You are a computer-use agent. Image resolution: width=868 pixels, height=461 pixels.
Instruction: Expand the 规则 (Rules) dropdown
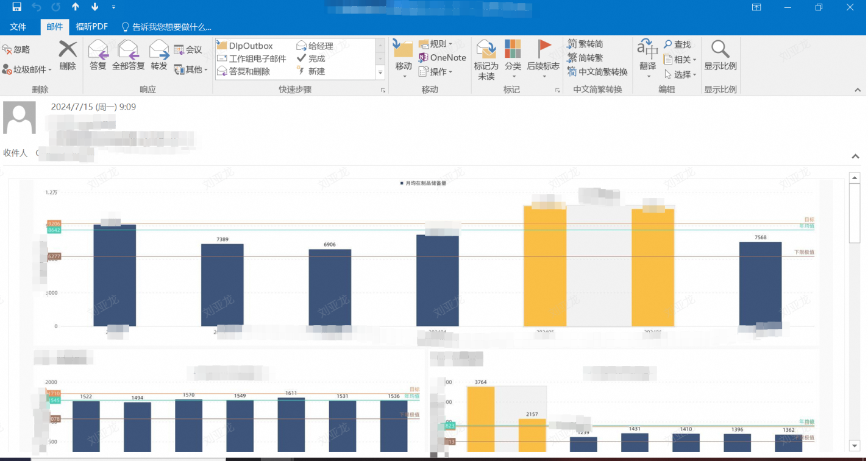coord(436,44)
